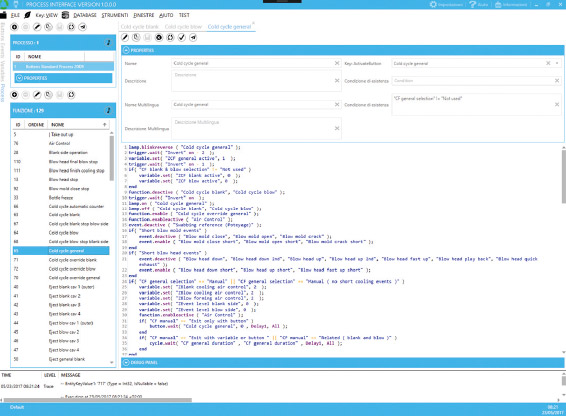Click the refresh icon in the editor toolbar
566x416 pixels.
pos(170,37)
